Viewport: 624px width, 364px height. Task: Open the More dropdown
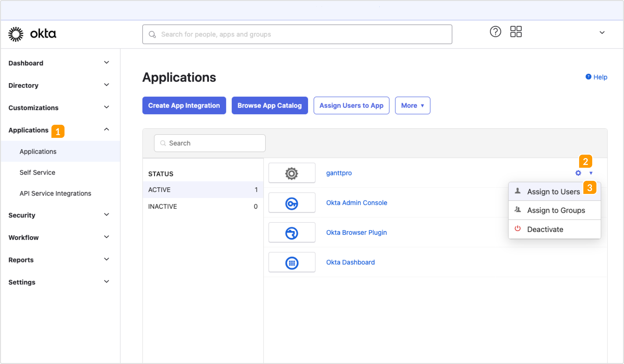[412, 106]
